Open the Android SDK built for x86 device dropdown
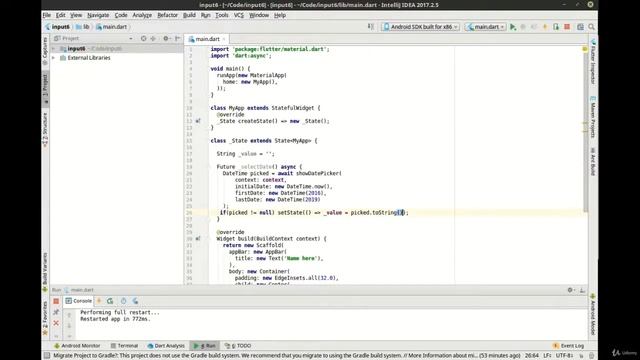Viewport: 640px width, 360px height. coord(420,27)
